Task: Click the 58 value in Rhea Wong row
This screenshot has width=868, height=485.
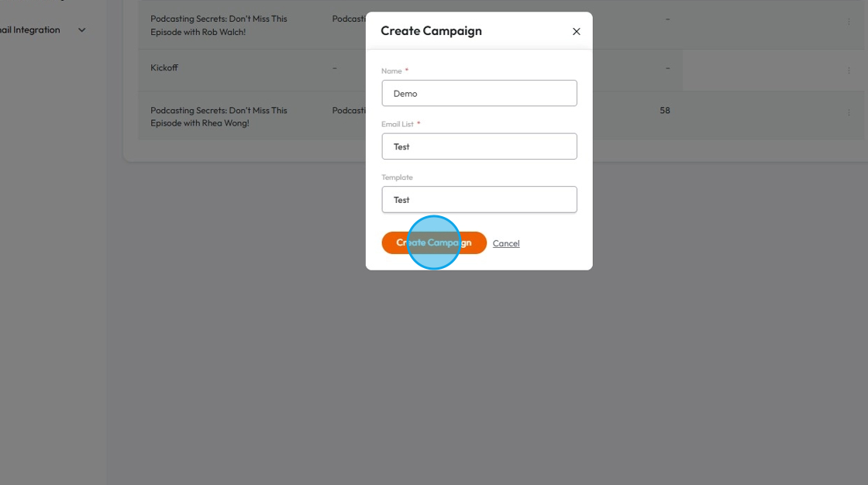Action: (665, 111)
